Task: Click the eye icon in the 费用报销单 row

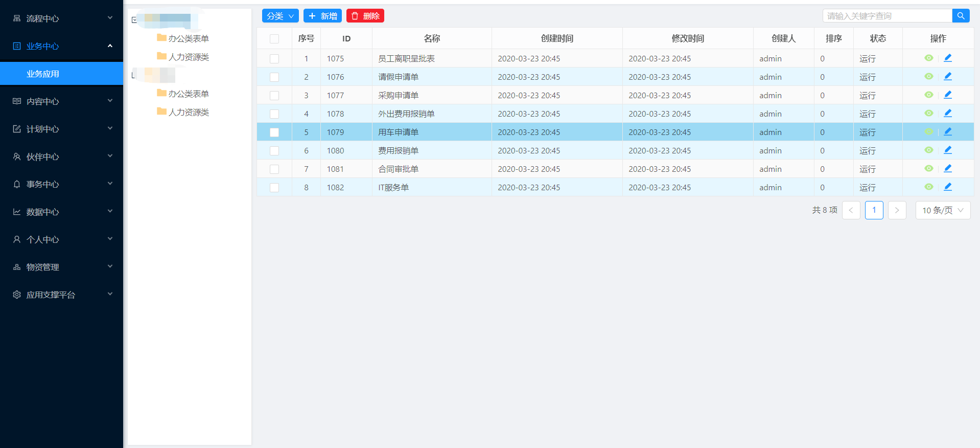Action: pos(929,150)
